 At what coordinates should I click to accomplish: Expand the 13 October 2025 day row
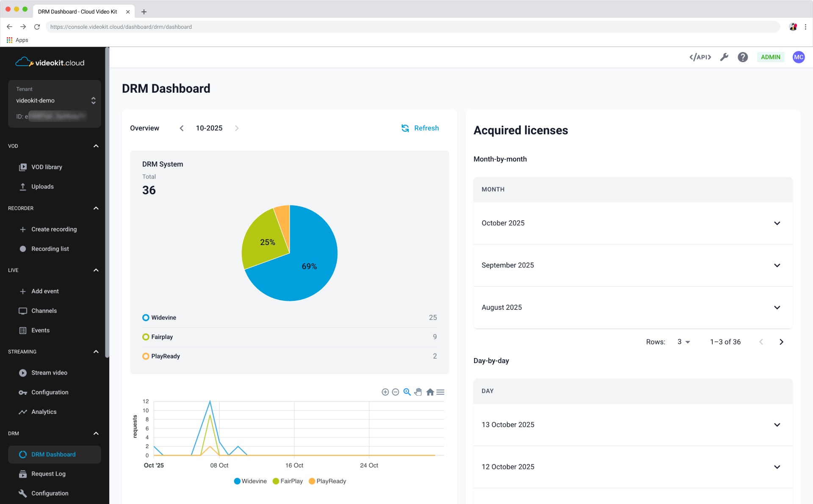pyautogui.click(x=777, y=424)
